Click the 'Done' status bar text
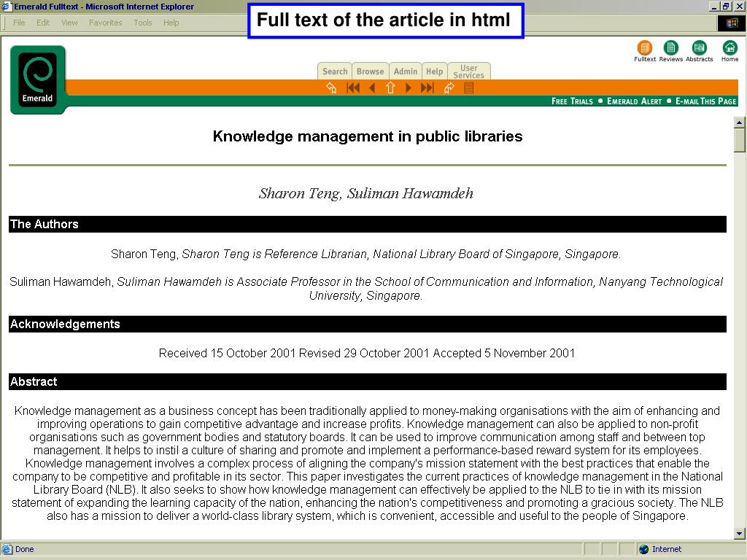Image resolution: width=747 pixels, height=560 pixels. click(24, 549)
